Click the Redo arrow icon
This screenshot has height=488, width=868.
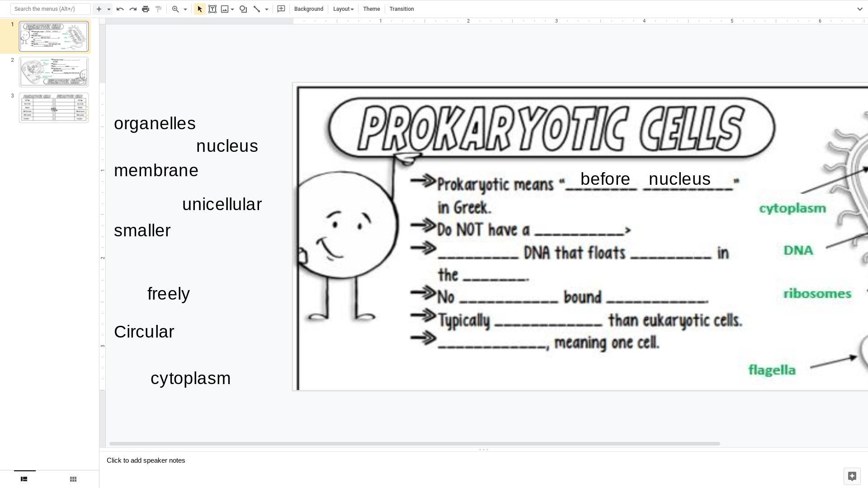pos(133,9)
